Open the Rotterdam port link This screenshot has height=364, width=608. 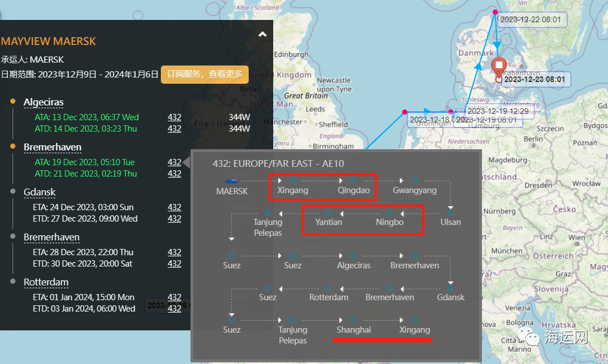tap(46, 282)
